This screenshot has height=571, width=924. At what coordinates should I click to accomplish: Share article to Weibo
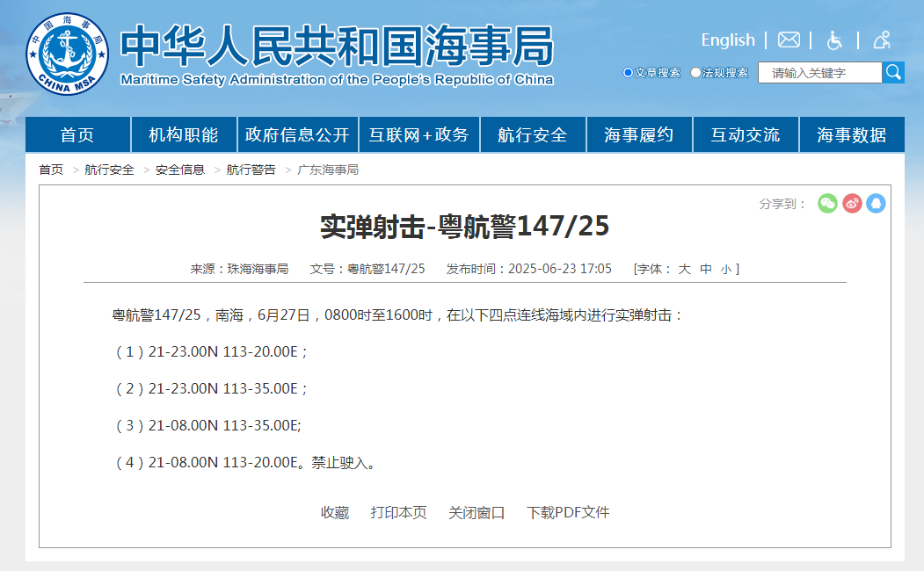(x=852, y=204)
